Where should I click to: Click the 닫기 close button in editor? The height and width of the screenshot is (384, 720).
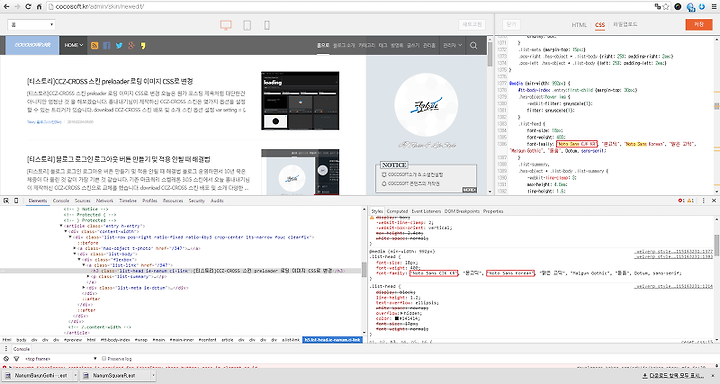click(x=511, y=24)
